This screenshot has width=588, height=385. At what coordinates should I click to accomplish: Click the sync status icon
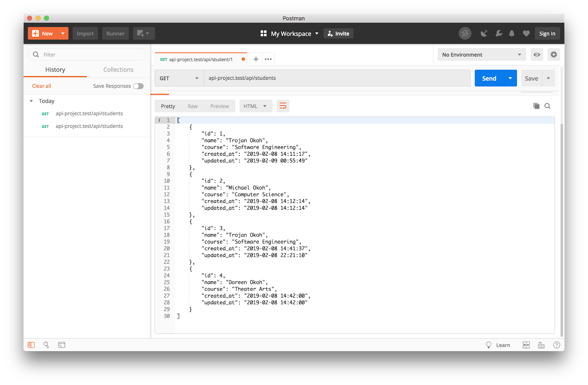click(465, 33)
